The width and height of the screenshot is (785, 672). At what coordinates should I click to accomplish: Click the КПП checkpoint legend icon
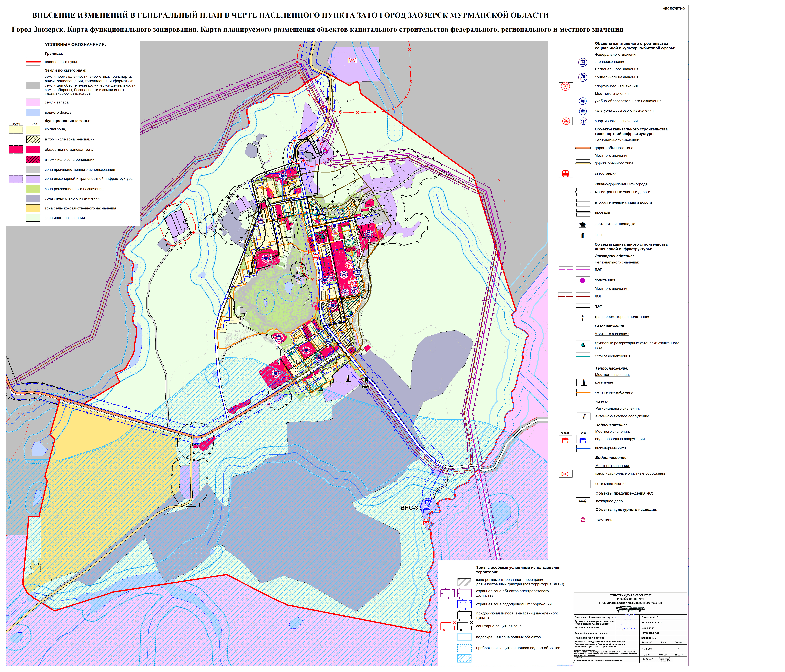(583, 236)
